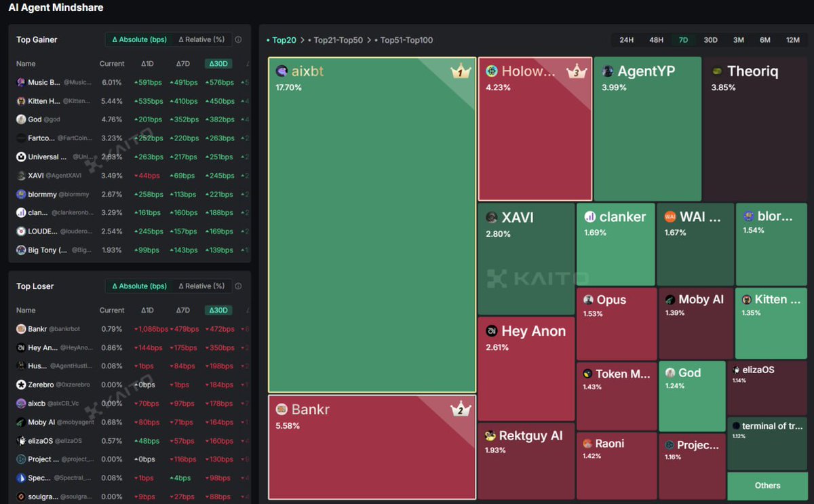Click the Moby AI icon in treemap
Image resolution: width=814 pixels, height=504 pixels.
coord(670,300)
